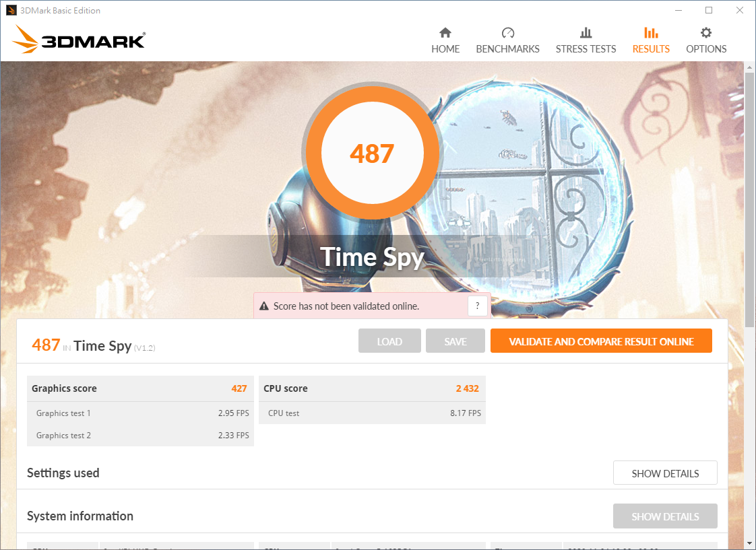
Task: Click the warning triangle in validation notice
Action: (x=264, y=306)
